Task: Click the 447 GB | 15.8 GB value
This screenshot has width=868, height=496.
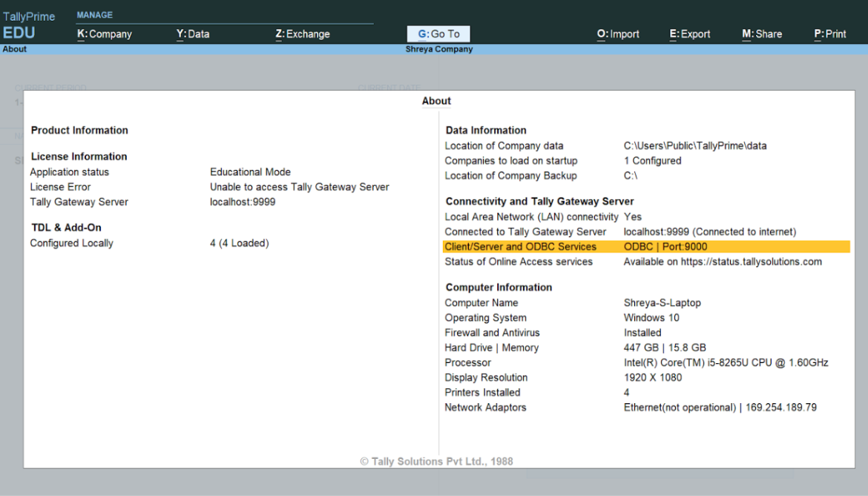Action: [x=665, y=347]
